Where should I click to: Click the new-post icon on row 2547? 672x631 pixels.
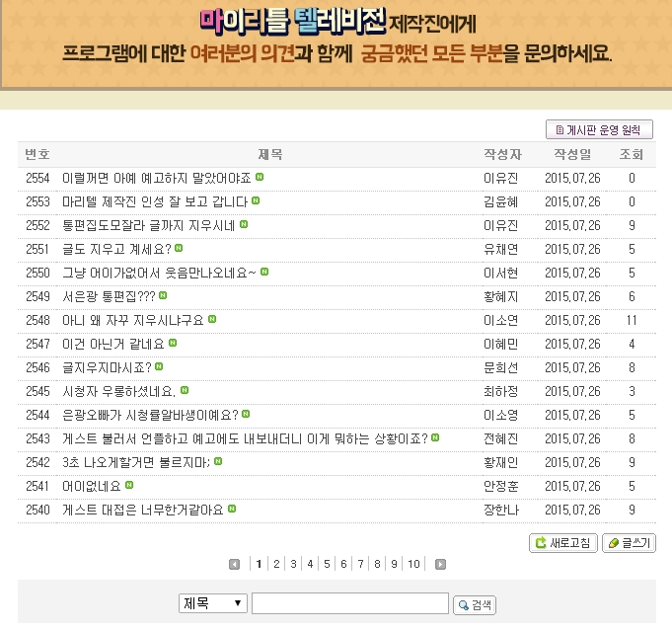pyautogui.click(x=173, y=343)
